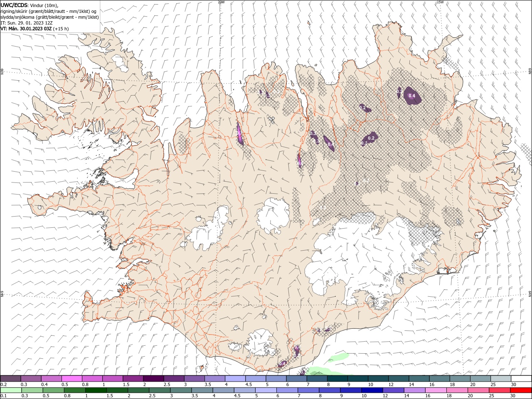Image resolution: width=532 pixels, height=399 pixels.
Task: Select the lower legend swatch between 2 and 2.5
Action: click(x=138, y=390)
